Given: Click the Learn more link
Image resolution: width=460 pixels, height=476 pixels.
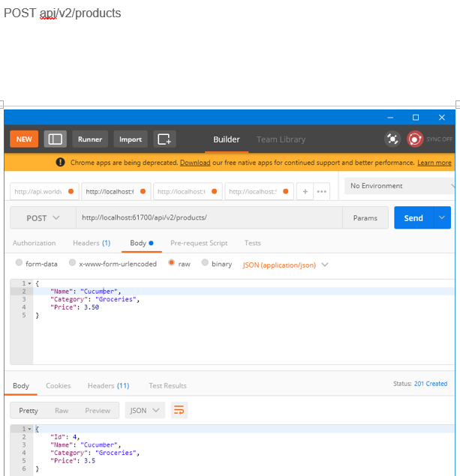Looking at the screenshot, I should point(434,163).
